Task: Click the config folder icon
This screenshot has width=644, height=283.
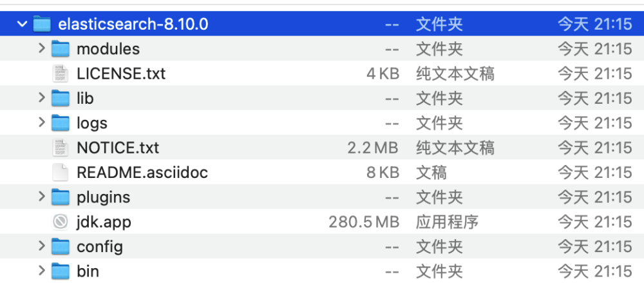Action: click(60, 246)
